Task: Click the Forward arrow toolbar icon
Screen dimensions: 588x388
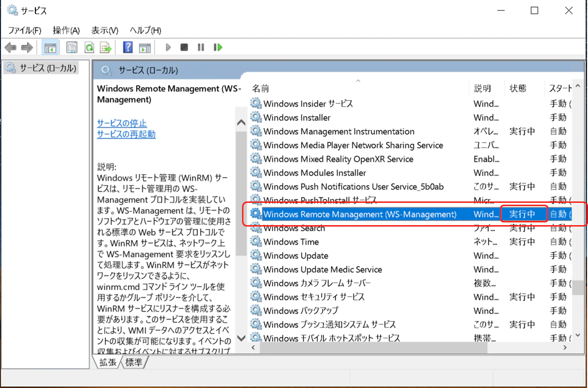Action: point(27,47)
